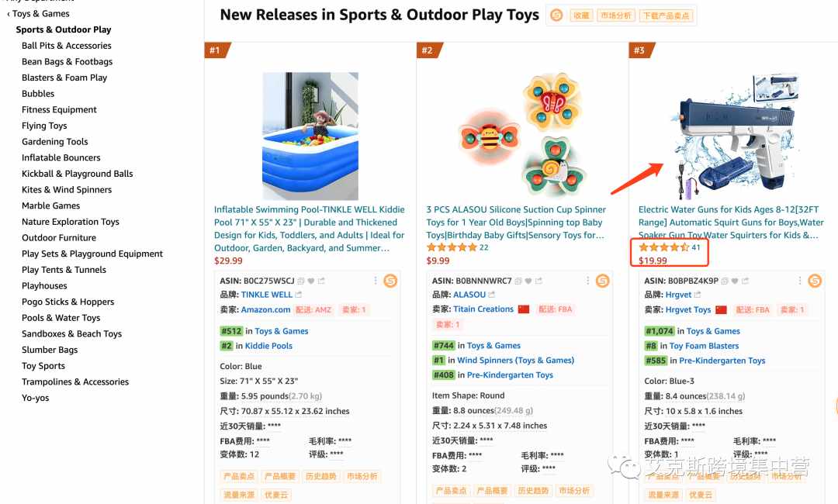Click the orange S plugin icon in water gun card
Image resolution: width=838 pixels, height=504 pixels.
click(x=815, y=281)
